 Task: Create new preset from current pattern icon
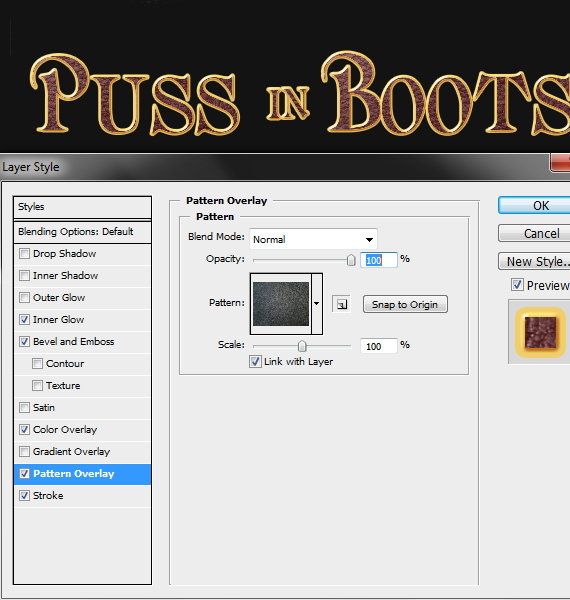(341, 304)
